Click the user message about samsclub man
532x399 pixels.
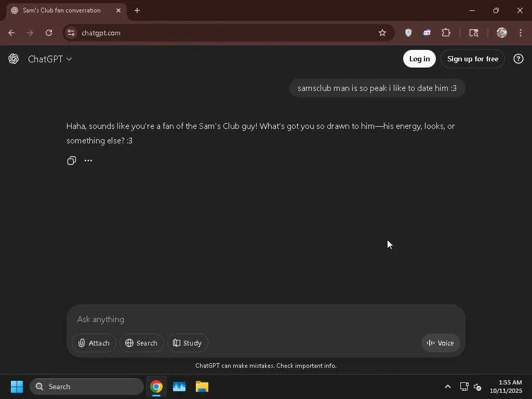pyautogui.click(x=377, y=88)
